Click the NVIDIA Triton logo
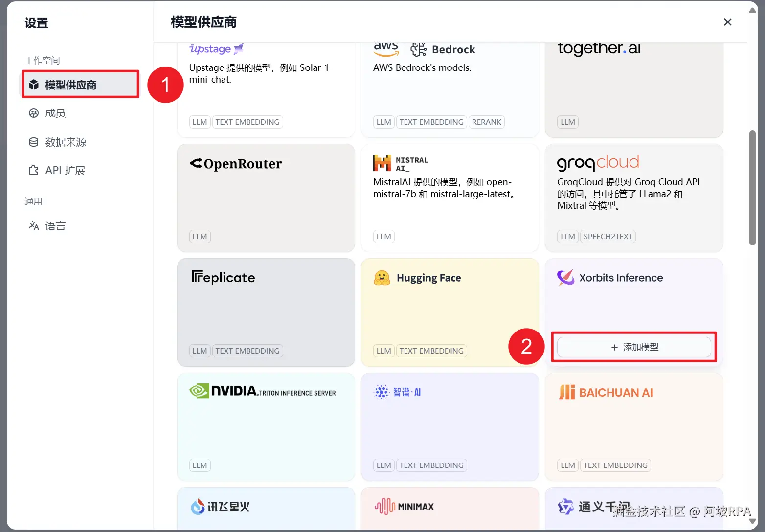This screenshot has width=765, height=532. point(263,391)
